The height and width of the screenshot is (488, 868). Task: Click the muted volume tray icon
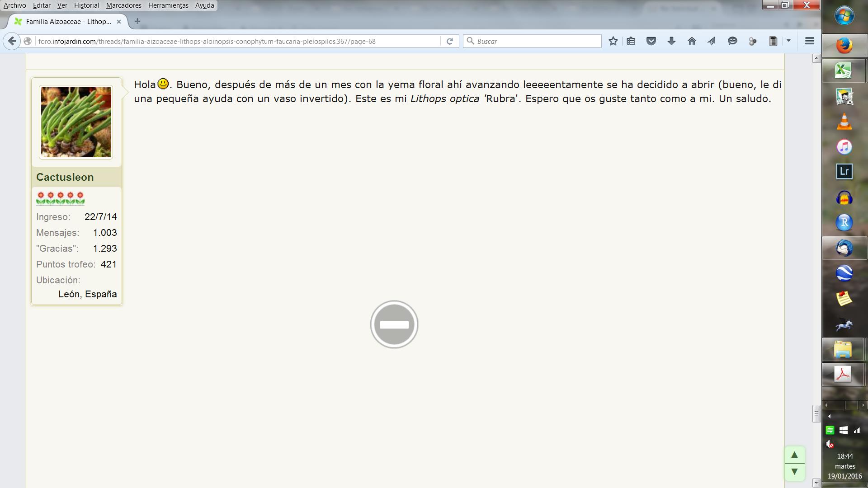coord(830,444)
